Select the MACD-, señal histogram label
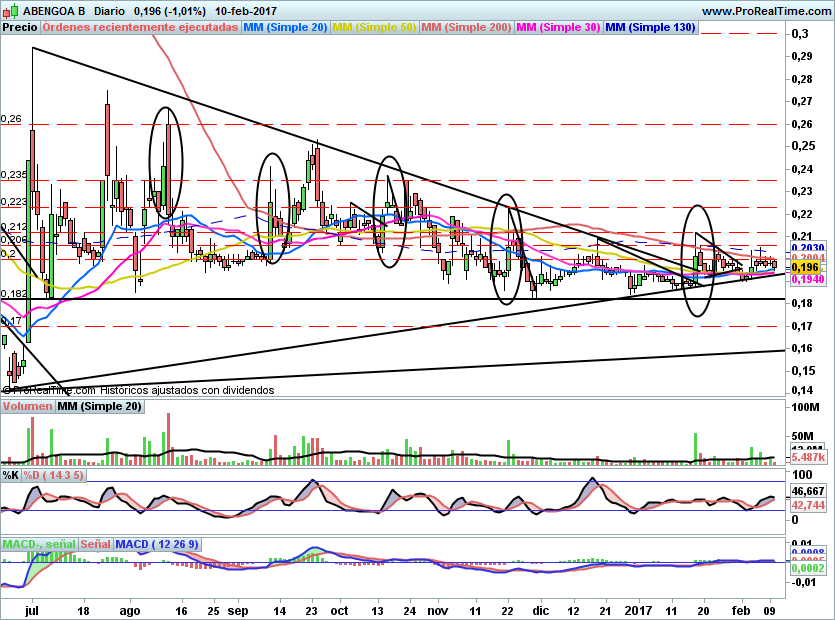 click(39, 544)
